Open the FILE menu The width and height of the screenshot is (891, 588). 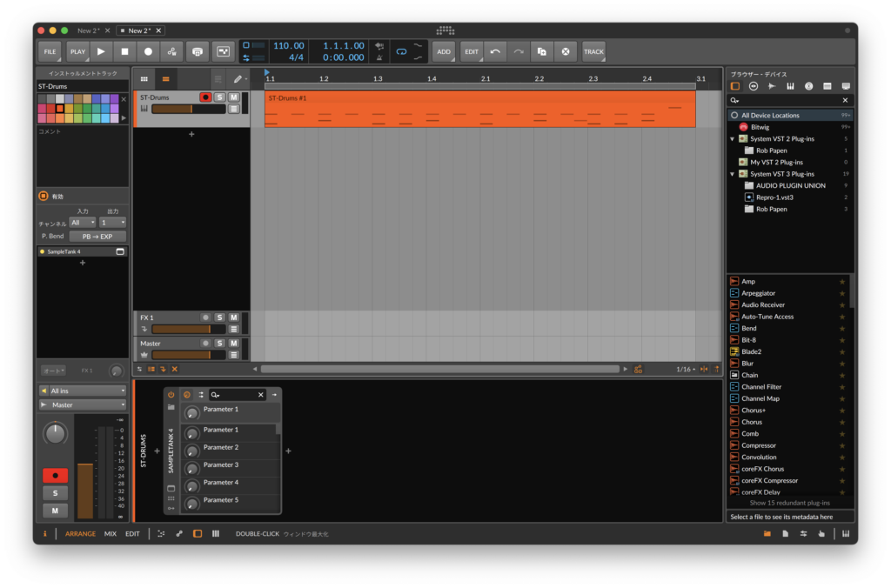click(x=50, y=51)
